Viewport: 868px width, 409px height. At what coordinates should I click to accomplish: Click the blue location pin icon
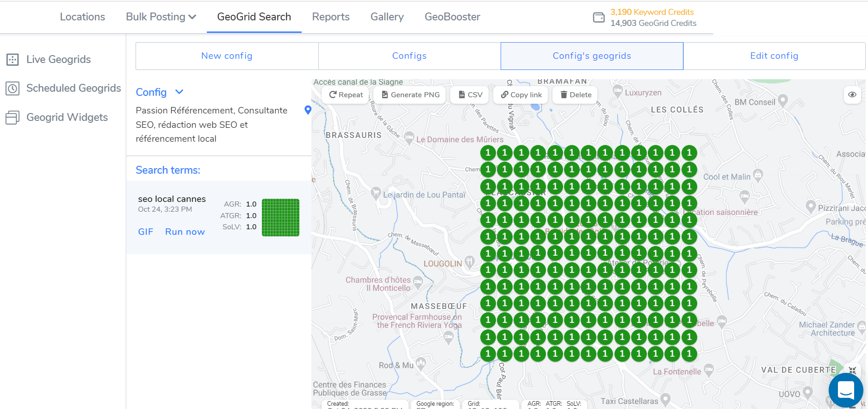(x=308, y=110)
